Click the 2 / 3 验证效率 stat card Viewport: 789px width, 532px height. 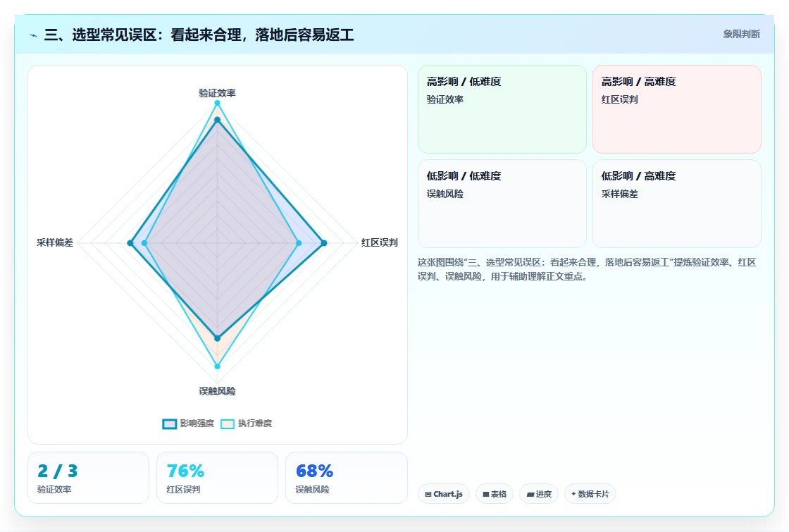click(88, 478)
